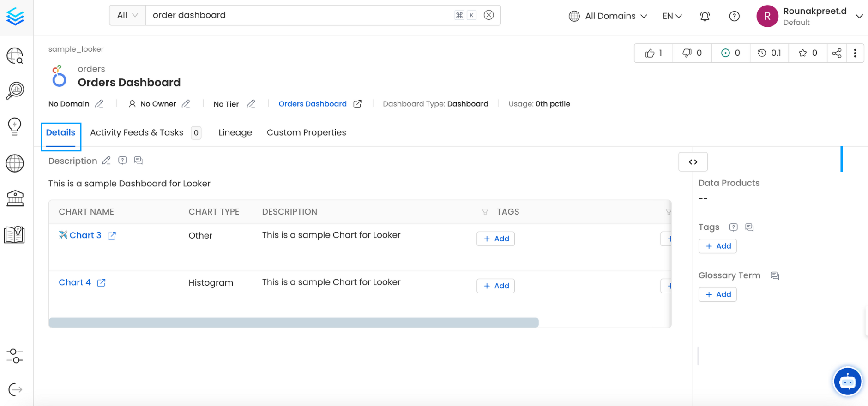The height and width of the screenshot is (406, 868).
Task: Open Chart 4 external link icon
Action: tap(101, 283)
